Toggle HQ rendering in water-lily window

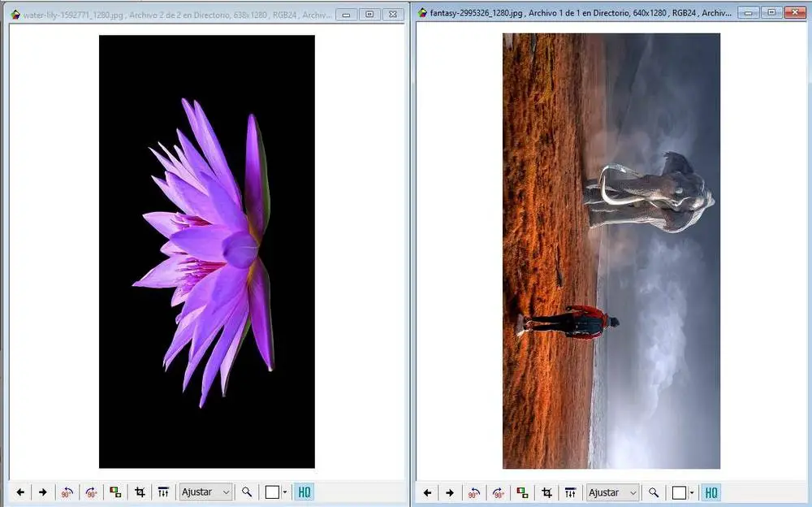click(x=304, y=492)
